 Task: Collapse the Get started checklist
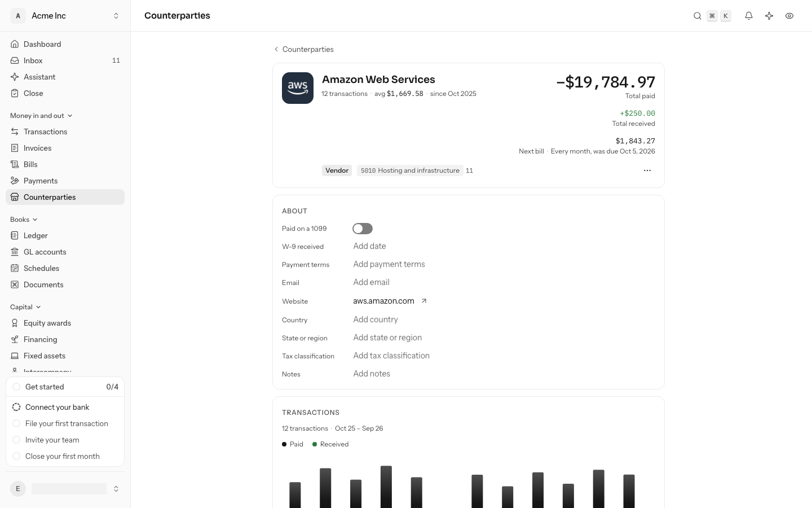pyautogui.click(x=65, y=387)
